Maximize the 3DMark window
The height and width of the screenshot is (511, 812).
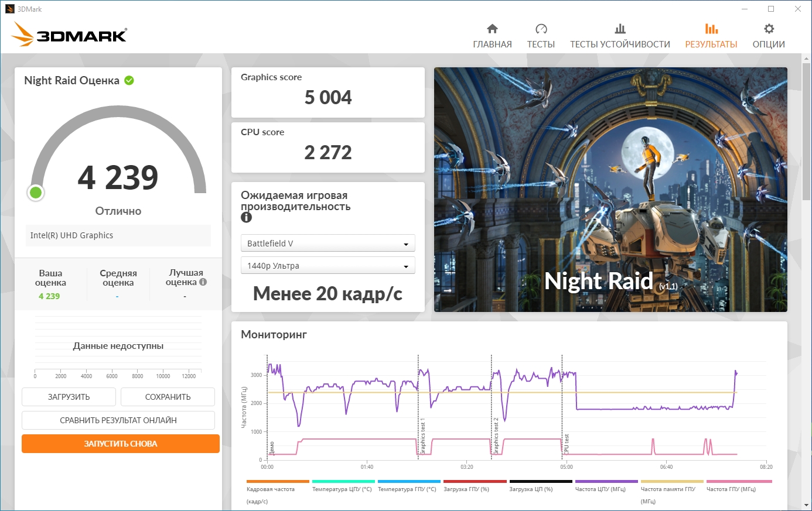[771, 9]
